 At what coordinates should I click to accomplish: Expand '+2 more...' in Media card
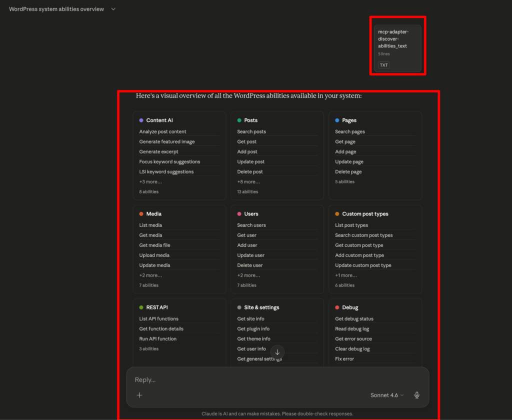pyautogui.click(x=150, y=275)
